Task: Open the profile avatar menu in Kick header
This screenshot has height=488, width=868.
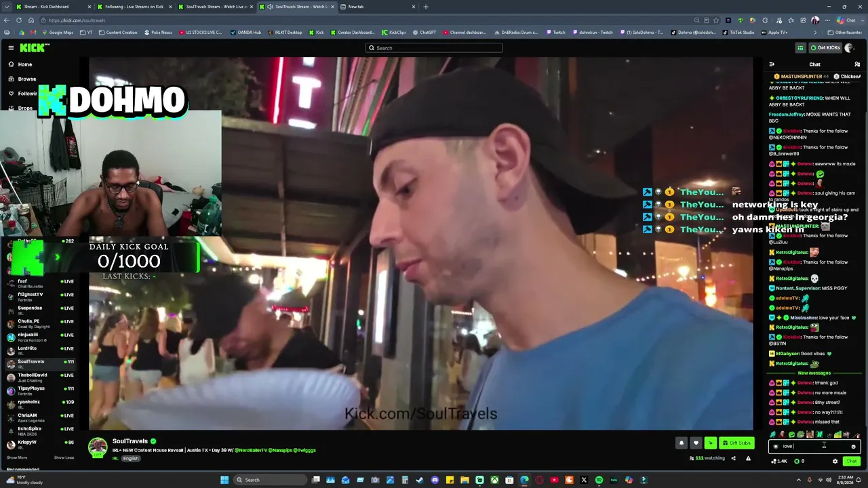Action: [x=849, y=47]
